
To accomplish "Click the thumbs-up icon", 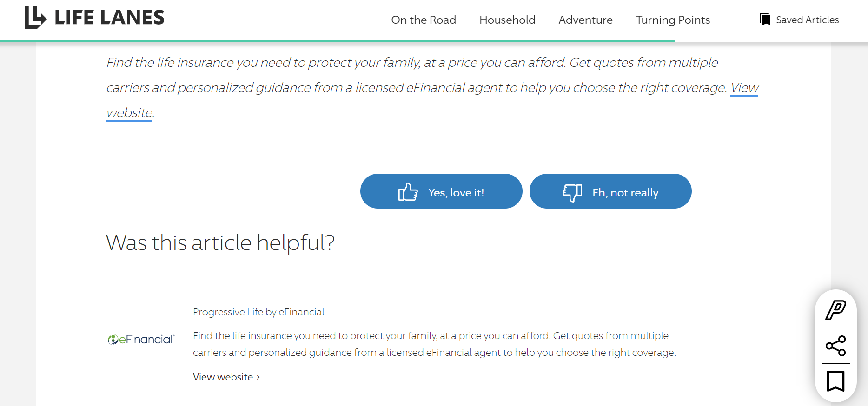I will 408,192.
